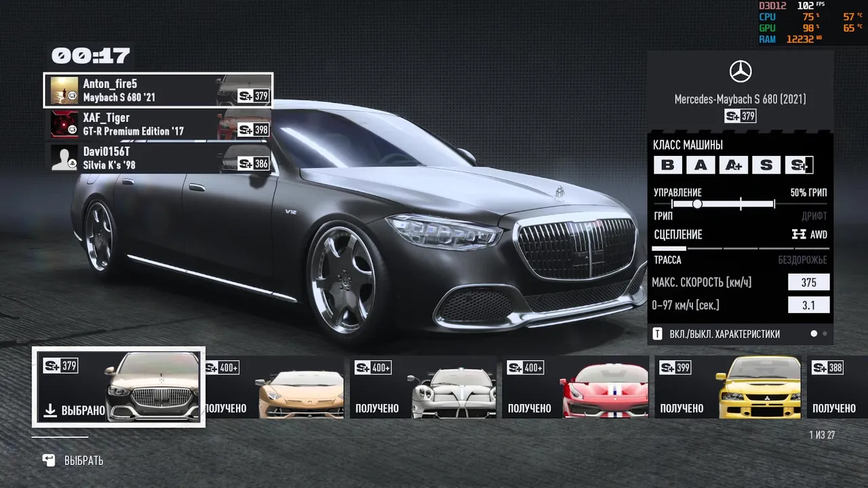Click GT-R Premium Edition '17 text
This screenshot has height=488, width=868.
coord(133,131)
